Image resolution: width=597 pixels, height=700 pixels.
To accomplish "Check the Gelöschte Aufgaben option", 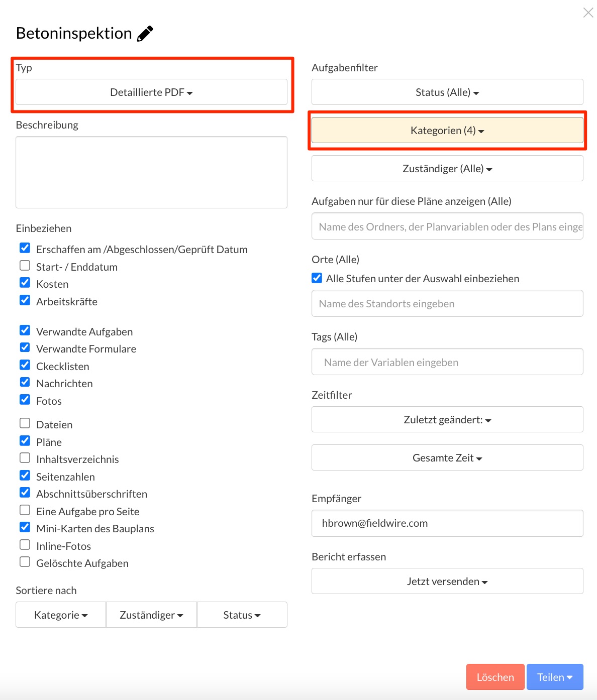I will [25, 562].
